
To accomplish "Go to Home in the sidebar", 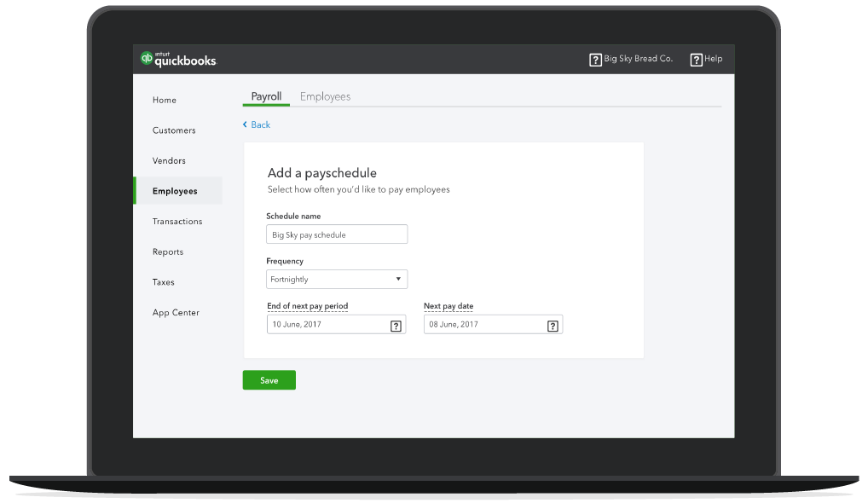I will [x=165, y=101].
